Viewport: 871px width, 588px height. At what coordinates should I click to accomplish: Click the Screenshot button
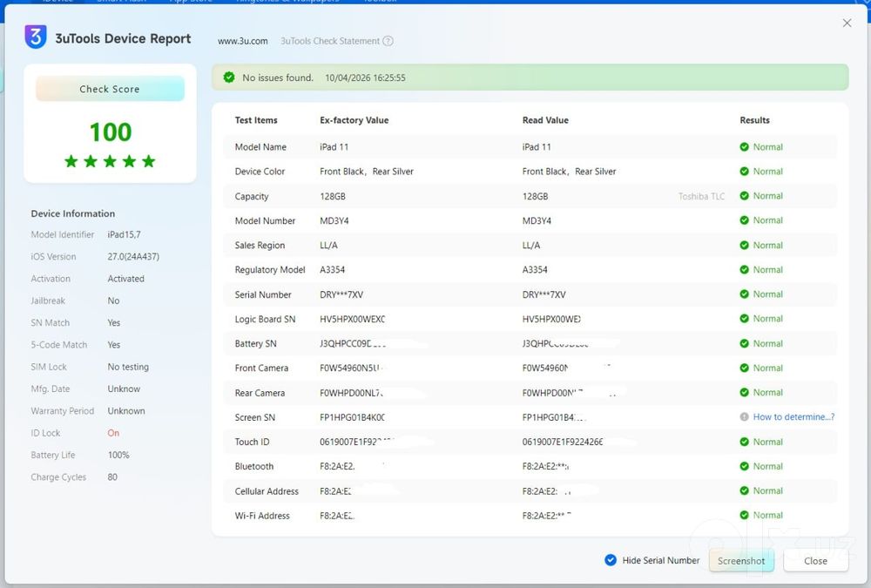tap(741, 561)
